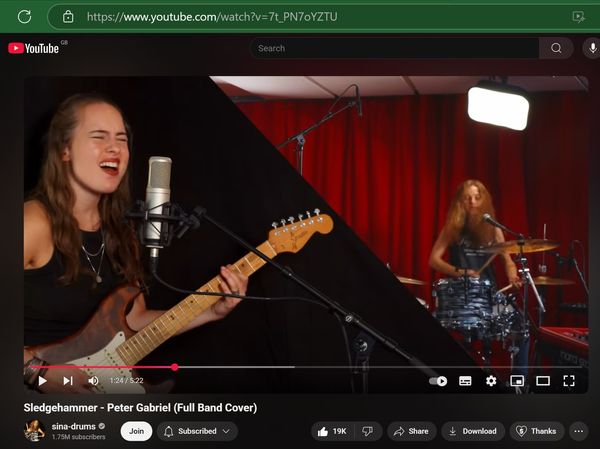
Task: Click the Join membership button
Action: pyautogui.click(x=136, y=431)
